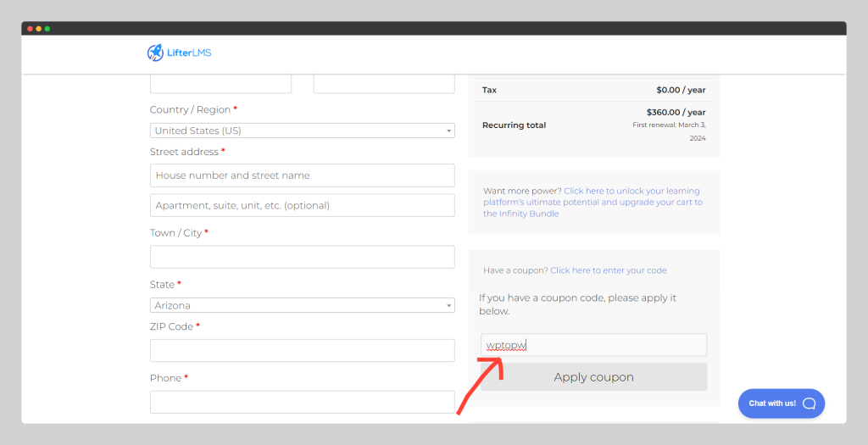Click the Country dropdown arrow
Screen dimensions: 868x445
click(x=449, y=131)
